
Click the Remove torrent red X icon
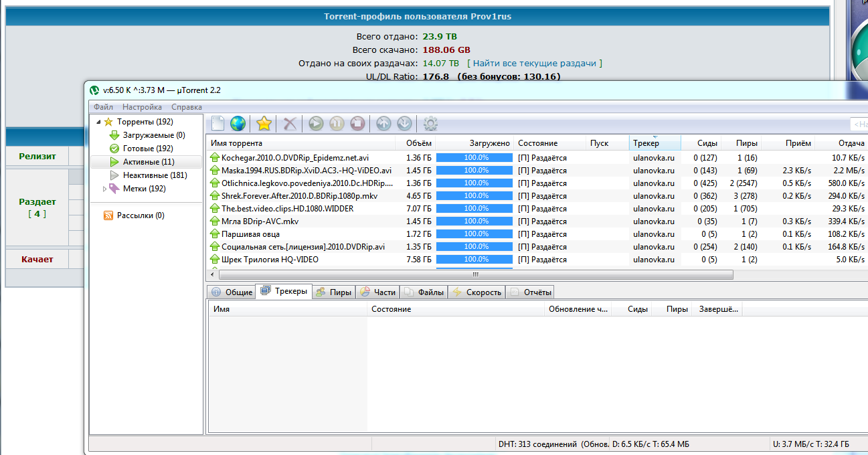(290, 124)
